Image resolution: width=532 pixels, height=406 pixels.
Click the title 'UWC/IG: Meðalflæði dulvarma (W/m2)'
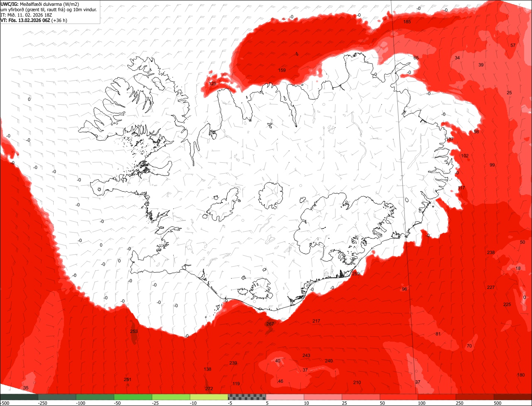(x=40, y=4)
